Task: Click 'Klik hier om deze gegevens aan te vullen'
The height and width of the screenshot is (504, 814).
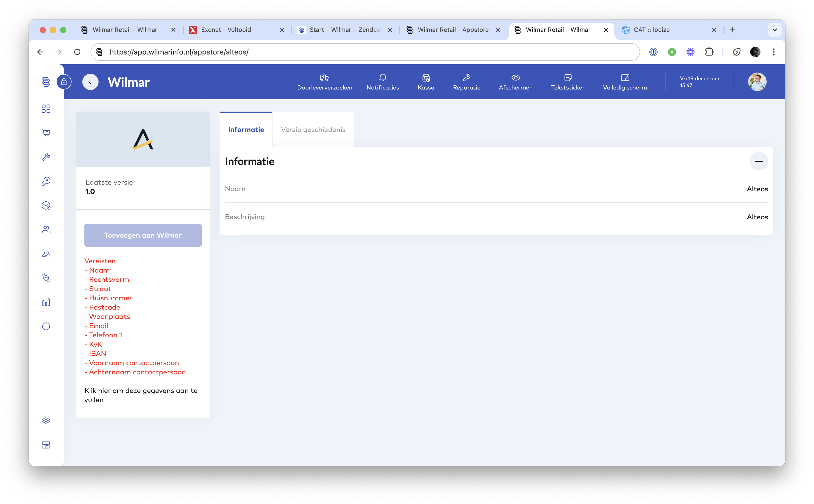Action: coord(141,395)
